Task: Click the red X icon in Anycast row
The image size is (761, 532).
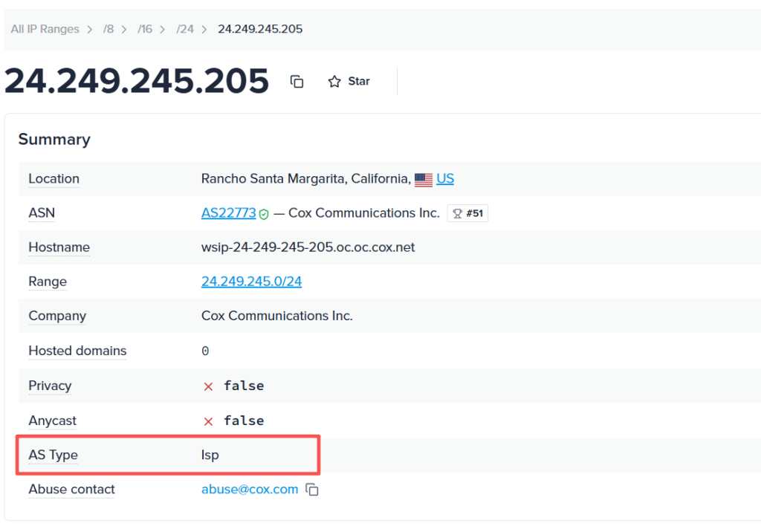Action: (208, 421)
